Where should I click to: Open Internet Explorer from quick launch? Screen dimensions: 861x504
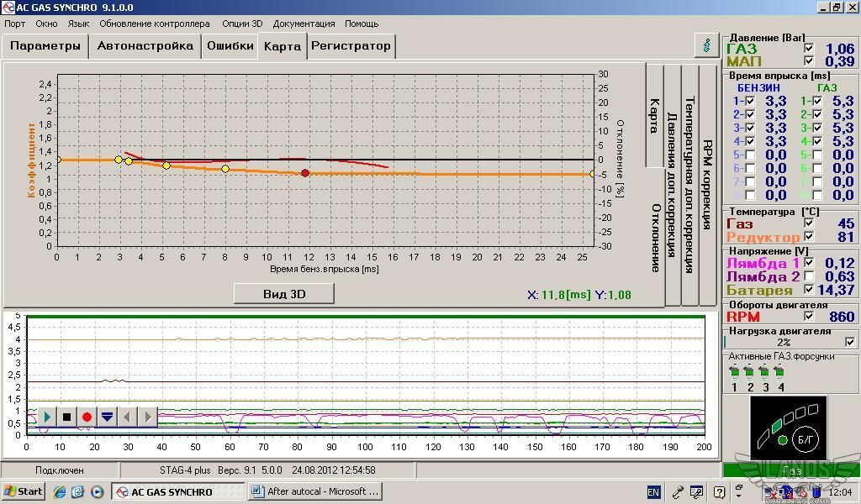(x=61, y=491)
